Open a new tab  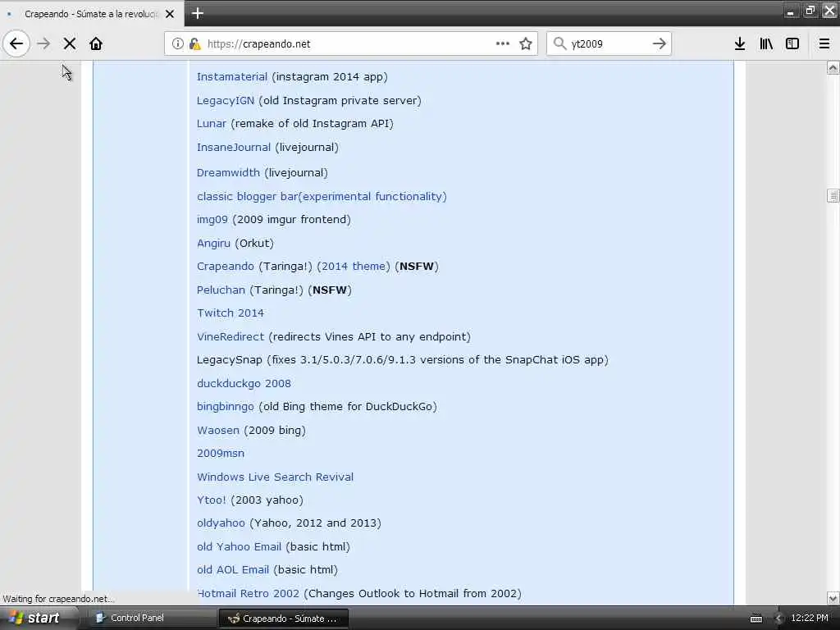(x=197, y=13)
